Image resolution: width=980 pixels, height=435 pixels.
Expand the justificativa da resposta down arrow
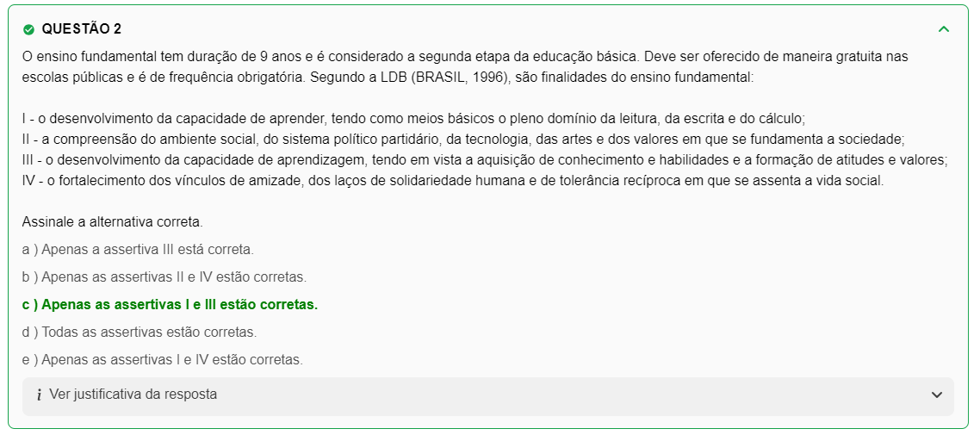(937, 395)
